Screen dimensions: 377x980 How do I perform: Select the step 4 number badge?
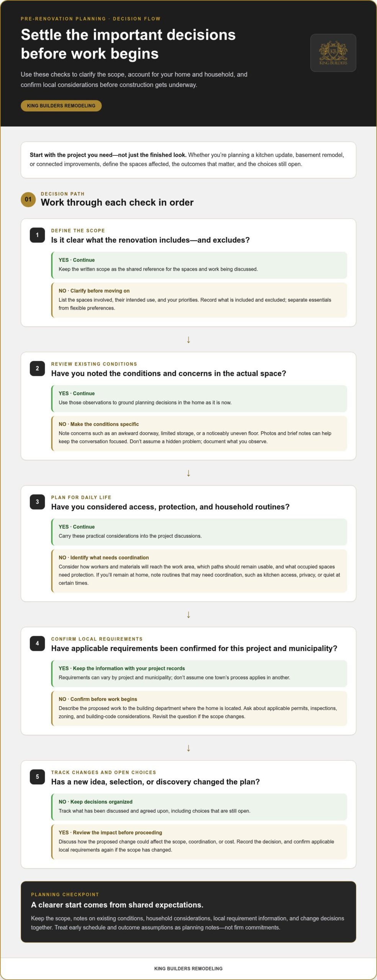37,644
